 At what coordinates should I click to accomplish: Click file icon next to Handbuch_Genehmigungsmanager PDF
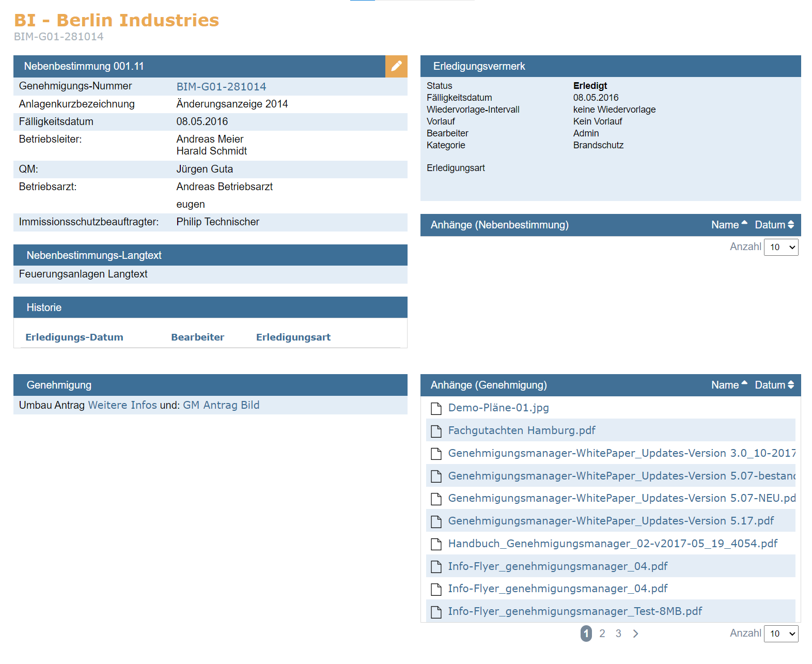[x=436, y=544]
